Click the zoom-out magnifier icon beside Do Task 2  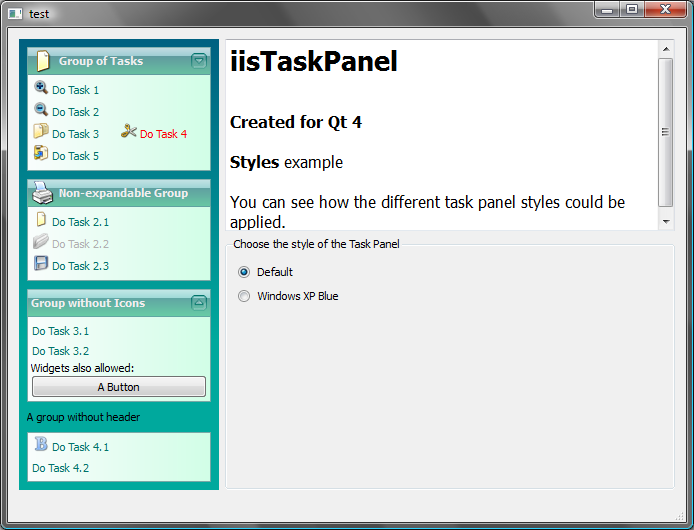pos(41,109)
